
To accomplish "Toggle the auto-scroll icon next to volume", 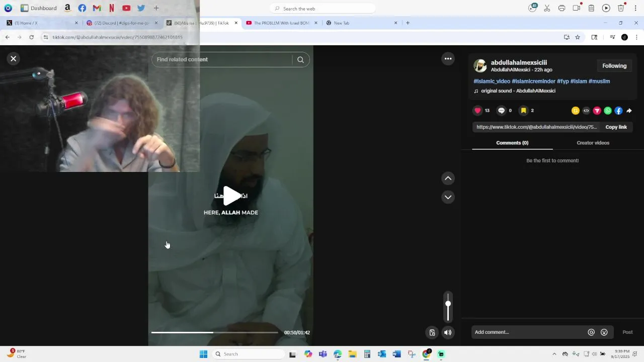I will pyautogui.click(x=432, y=332).
